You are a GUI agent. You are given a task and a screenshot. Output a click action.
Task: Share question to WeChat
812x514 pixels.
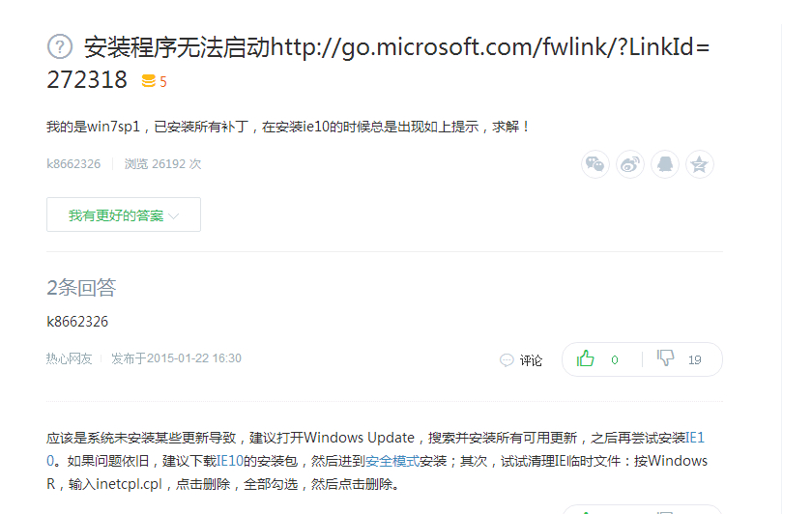595,164
